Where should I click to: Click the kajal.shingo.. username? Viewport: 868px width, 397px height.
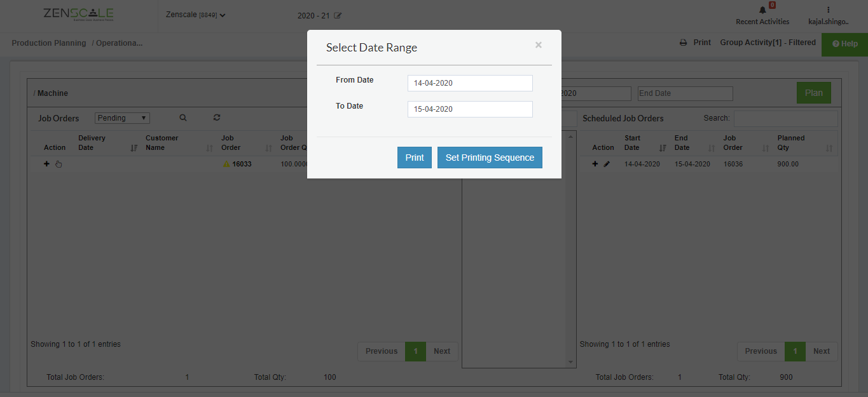tap(828, 22)
